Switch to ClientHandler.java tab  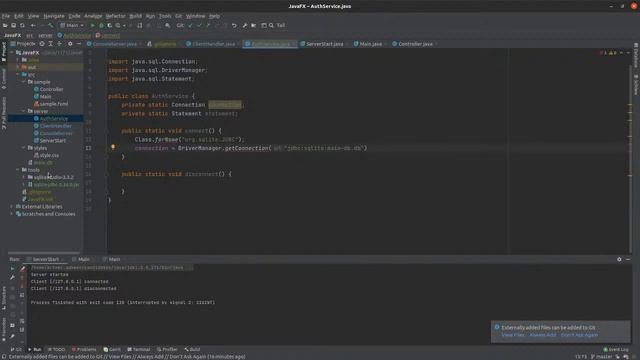(213, 44)
